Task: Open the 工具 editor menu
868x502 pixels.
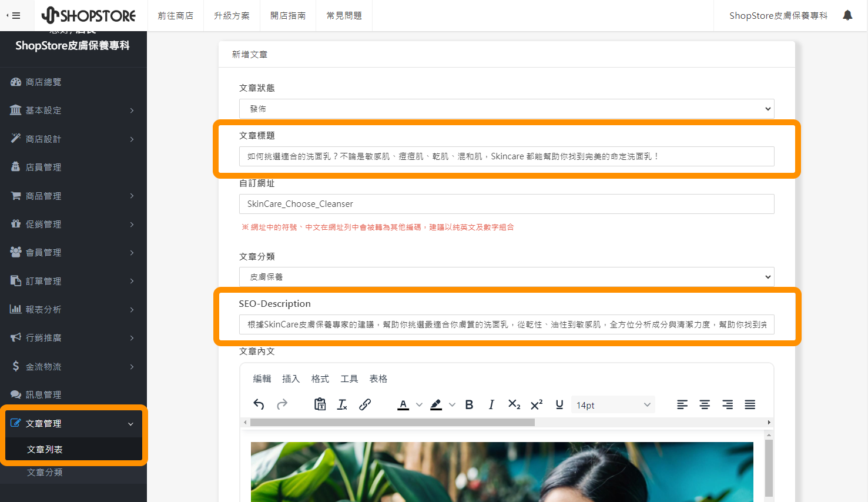Action: click(349, 379)
